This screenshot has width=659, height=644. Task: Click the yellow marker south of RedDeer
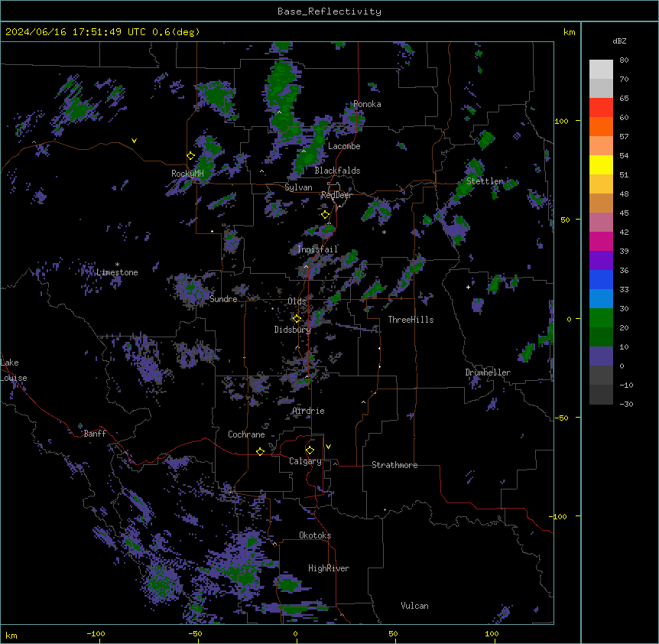pos(326,215)
